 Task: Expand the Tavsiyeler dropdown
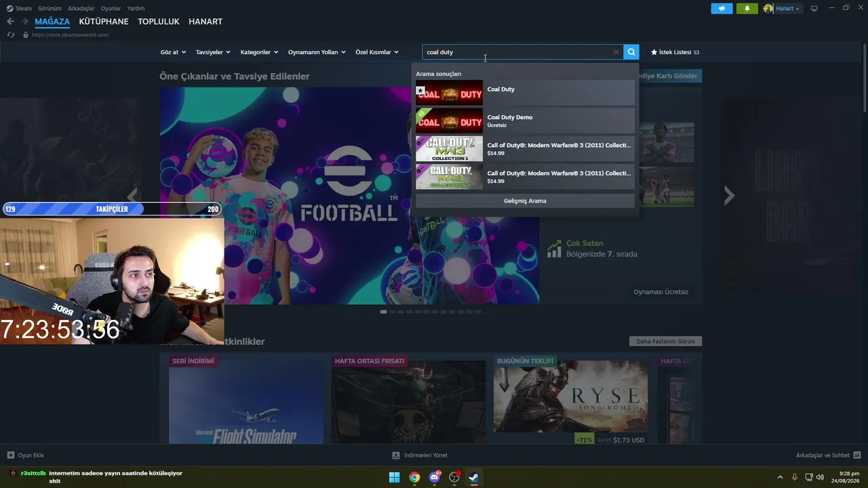click(213, 52)
